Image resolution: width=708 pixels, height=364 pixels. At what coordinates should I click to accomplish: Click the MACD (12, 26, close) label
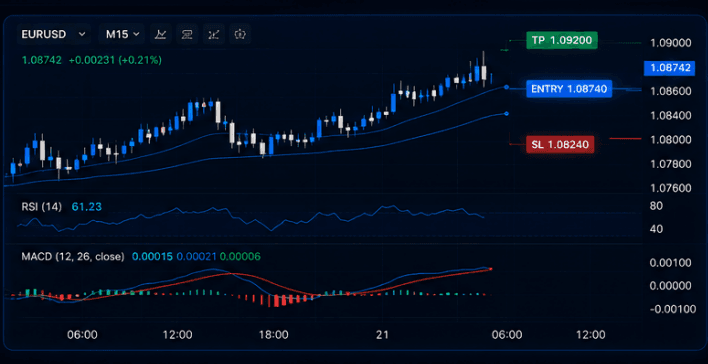[73, 257]
